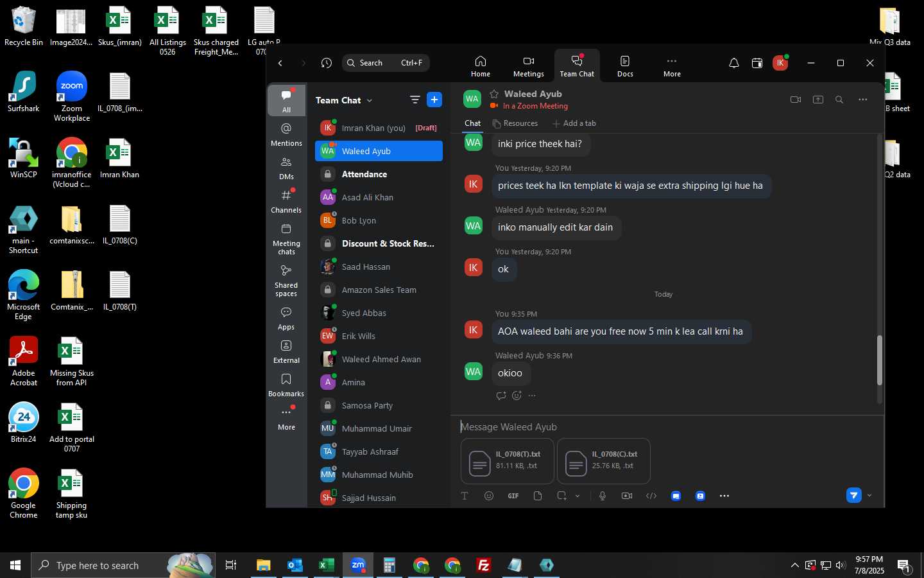Reply to the okioo message

[x=501, y=396]
